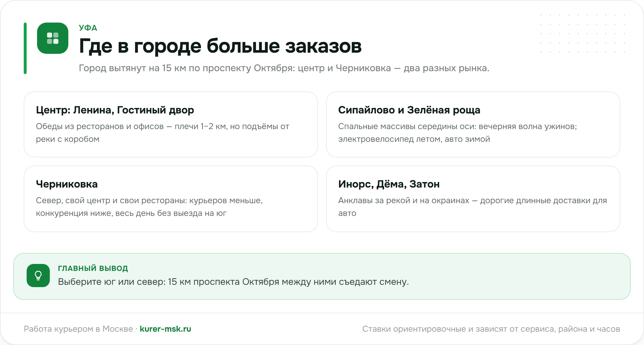Click the heading Где в городе больше заказов

pos(220,46)
